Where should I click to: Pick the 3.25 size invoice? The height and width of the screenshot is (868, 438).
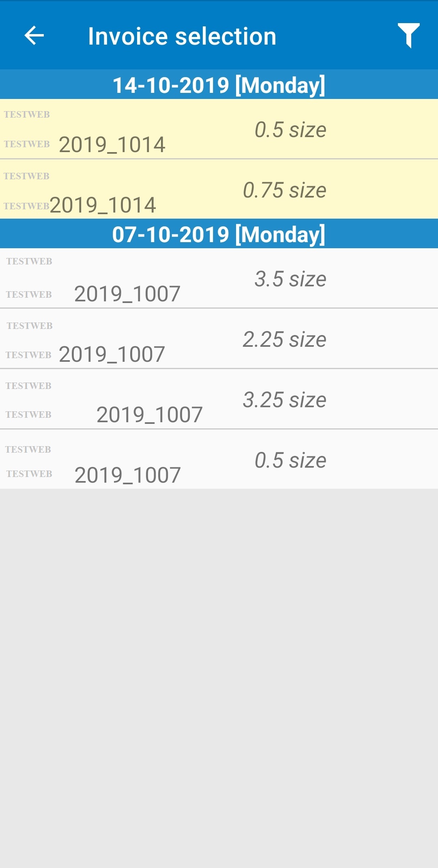284,400
